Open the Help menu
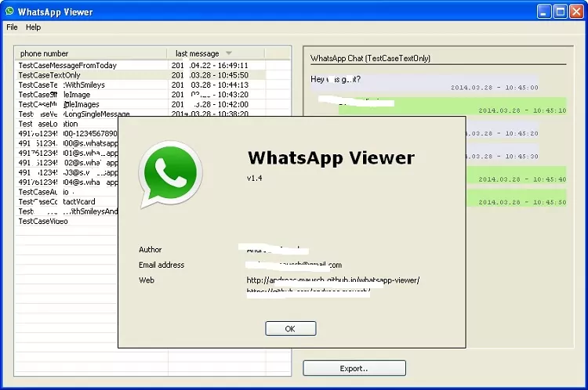Viewport: 588px width, 390px height. [x=34, y=27]
